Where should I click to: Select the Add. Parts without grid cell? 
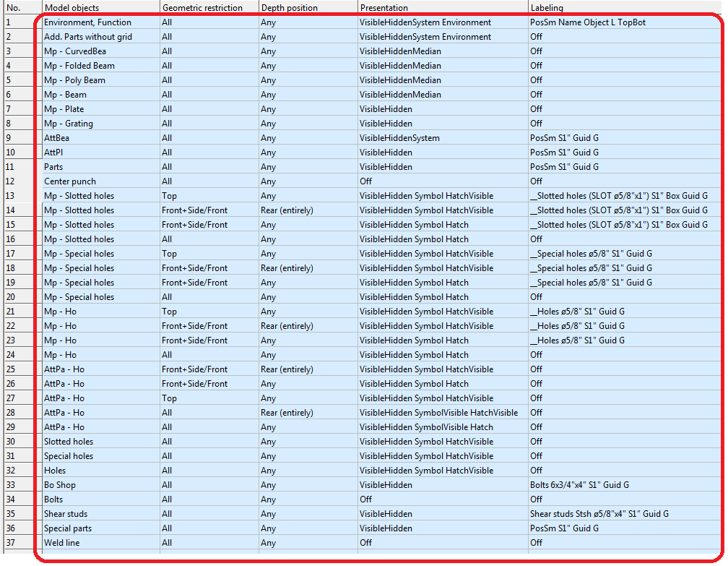pos(101,37)
